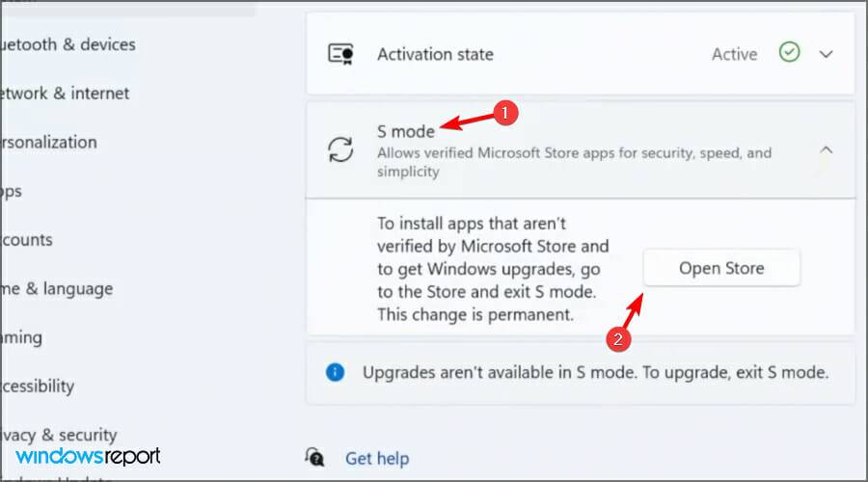Click the green Active checkmark icon
868x482 pixels.
tap(790, 54)
